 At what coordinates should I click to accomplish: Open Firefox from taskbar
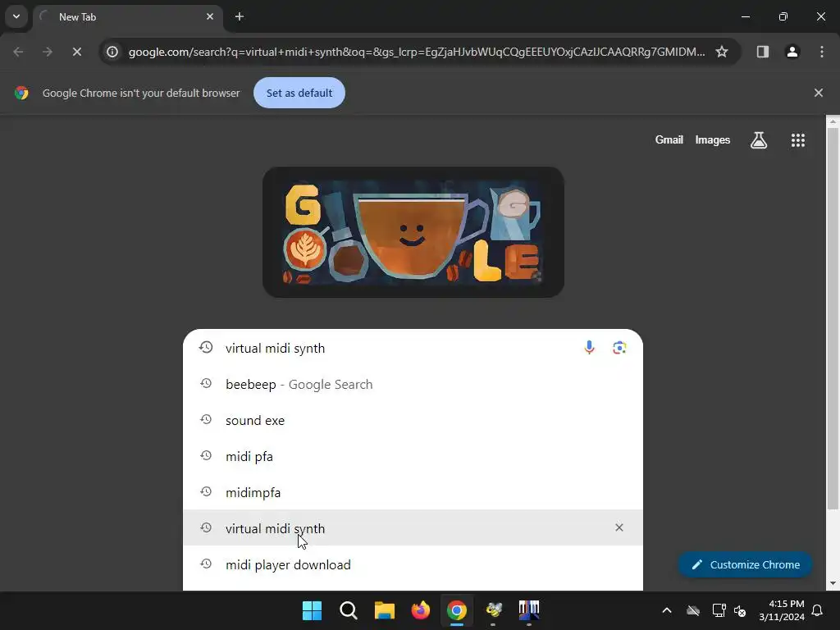421,610
